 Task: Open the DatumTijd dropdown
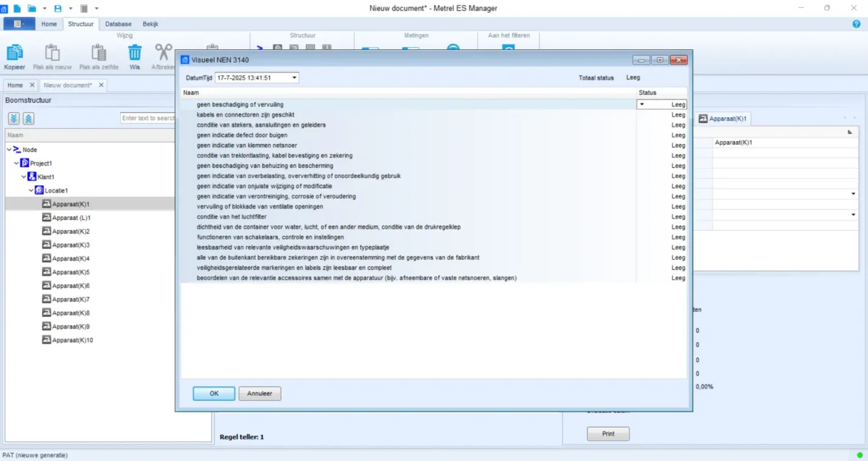294,77
